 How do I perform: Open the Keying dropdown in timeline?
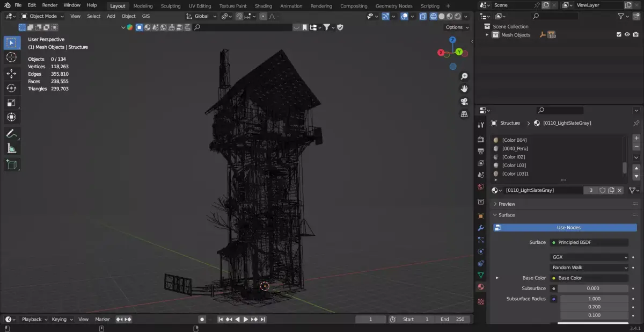coord(62,319)
